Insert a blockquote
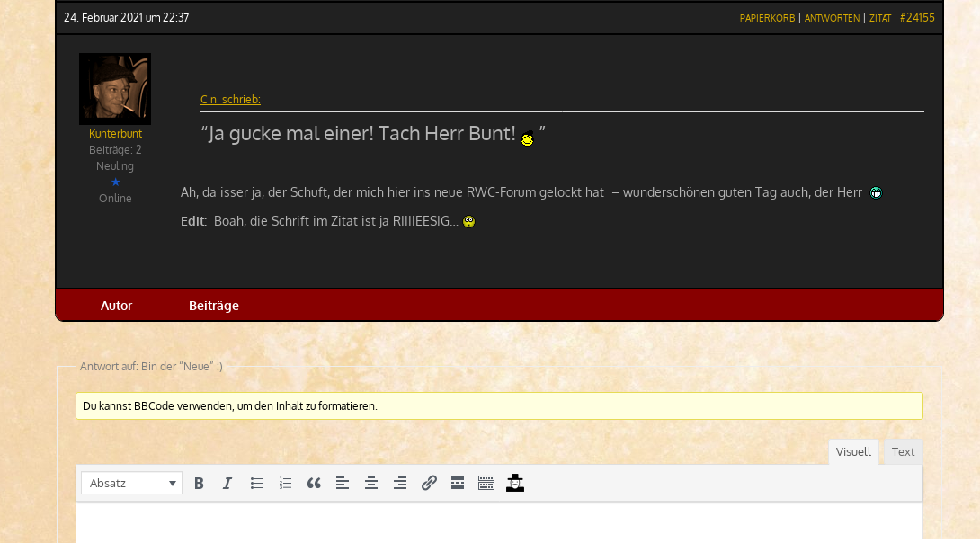This screenshot has height=543, width=980. pos(314,483)
